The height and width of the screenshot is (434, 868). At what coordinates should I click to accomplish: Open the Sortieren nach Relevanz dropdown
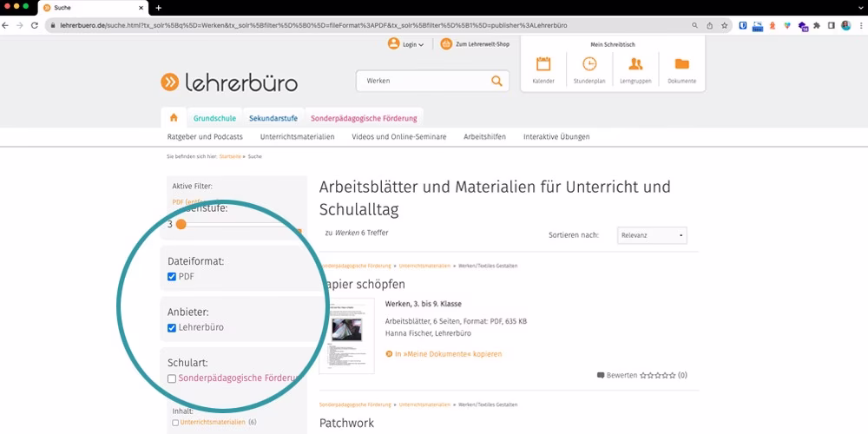click(652, 235)
